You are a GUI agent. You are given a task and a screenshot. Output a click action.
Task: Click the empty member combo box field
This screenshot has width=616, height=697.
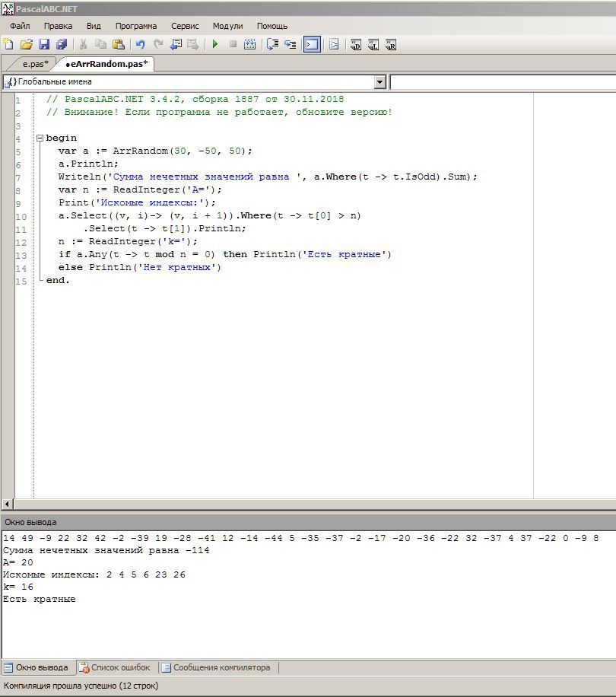502,82
